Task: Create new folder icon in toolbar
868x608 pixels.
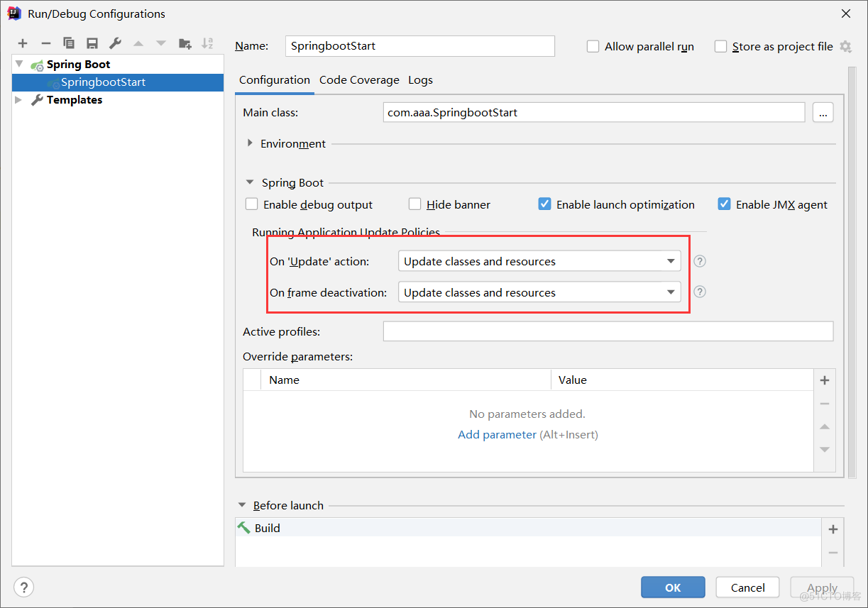Action: click(x=185, y=44)
